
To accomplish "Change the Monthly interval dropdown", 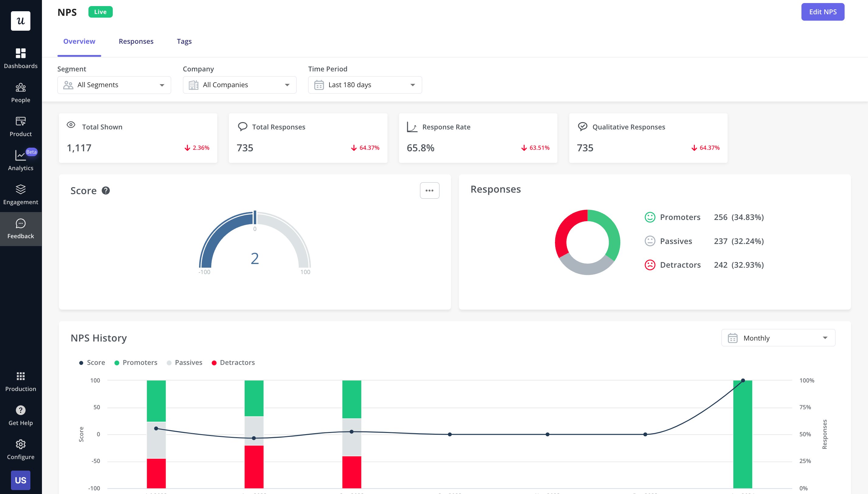I will tap(778, 338).
